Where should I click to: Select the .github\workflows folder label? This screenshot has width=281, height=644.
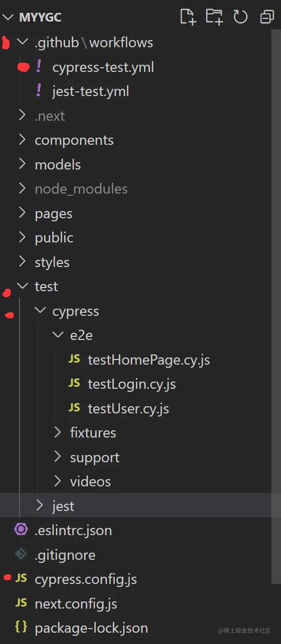pos(94,42)
